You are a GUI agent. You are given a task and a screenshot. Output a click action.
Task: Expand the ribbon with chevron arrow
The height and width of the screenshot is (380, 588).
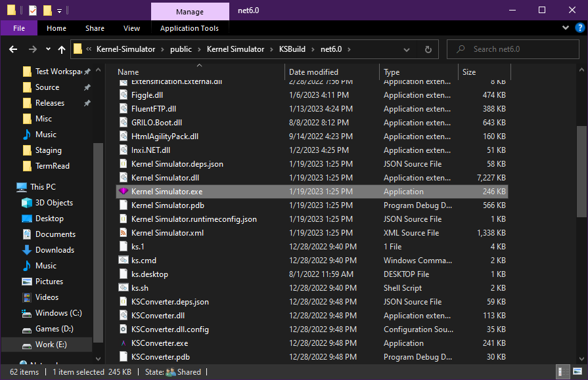565,28
